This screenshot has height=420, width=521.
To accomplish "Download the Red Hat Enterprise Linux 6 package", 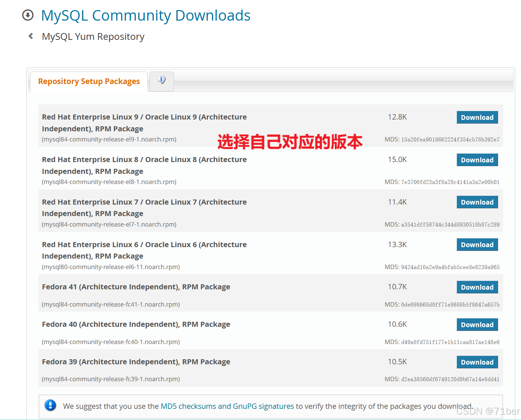I will (477, 245).
